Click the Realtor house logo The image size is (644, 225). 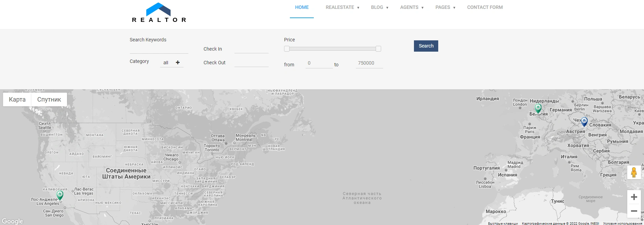click(159, 13)
